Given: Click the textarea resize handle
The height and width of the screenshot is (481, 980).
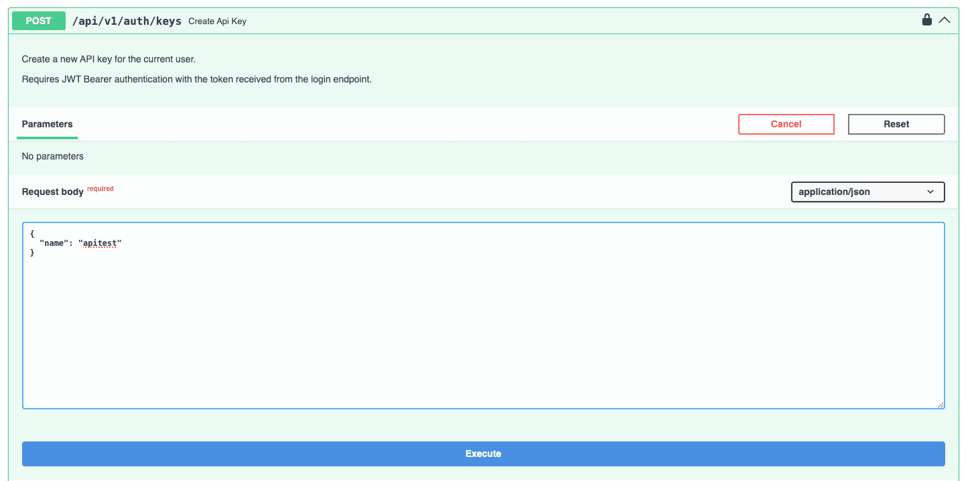Looking at the screenshot, I should tap(940, 404).
